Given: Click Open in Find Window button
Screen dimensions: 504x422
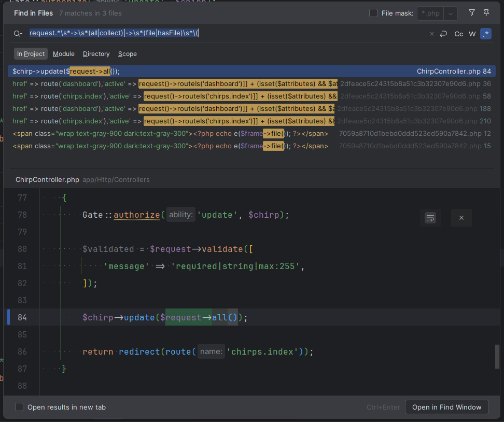Looking at the screenshot, I should tap(446, 407).
